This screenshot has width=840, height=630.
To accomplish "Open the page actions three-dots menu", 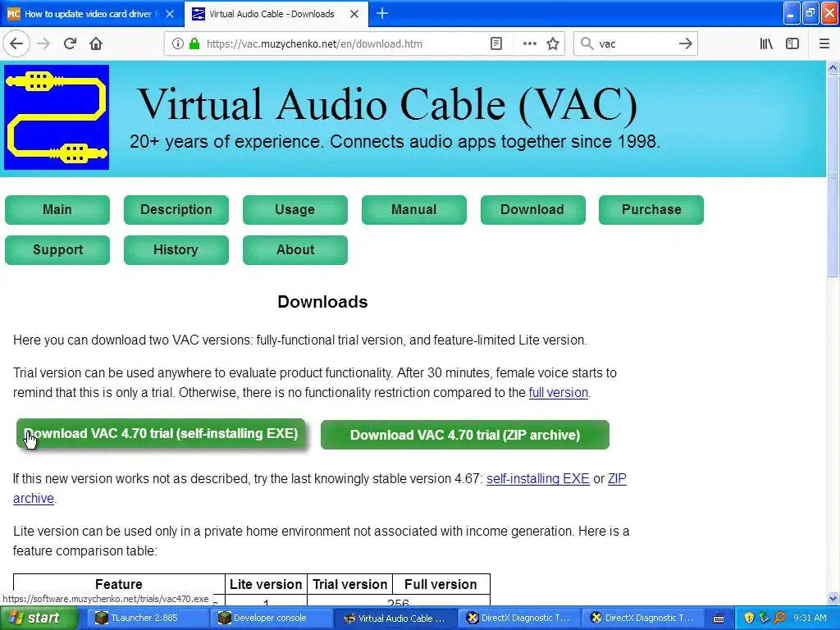I will (x=529, y=44).
